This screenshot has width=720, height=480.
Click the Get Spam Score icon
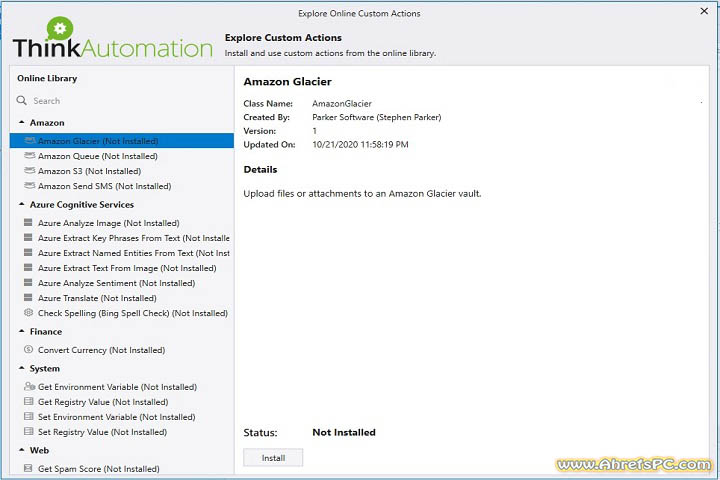(x=28, y=469)
